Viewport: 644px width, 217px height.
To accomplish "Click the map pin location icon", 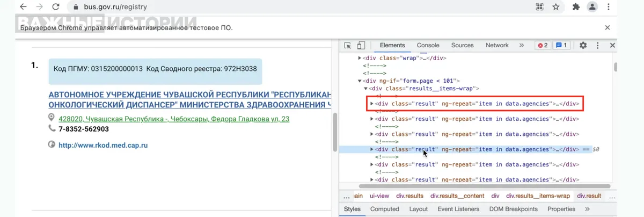I will coord(52,118).
